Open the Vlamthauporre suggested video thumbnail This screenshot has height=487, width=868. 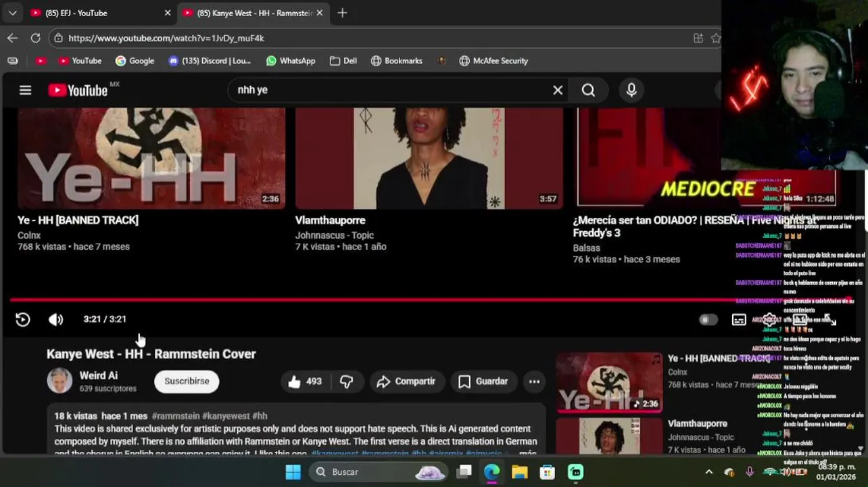429,158
